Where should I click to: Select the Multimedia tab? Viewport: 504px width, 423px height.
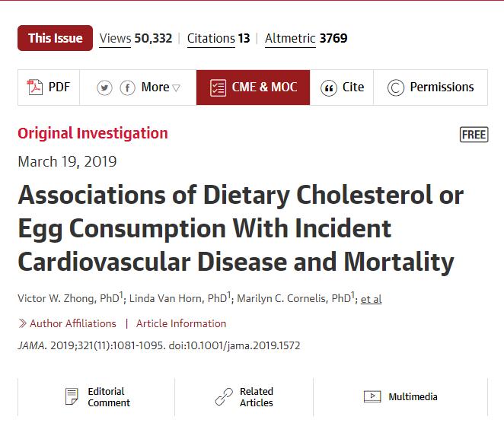tap(413, 396)
